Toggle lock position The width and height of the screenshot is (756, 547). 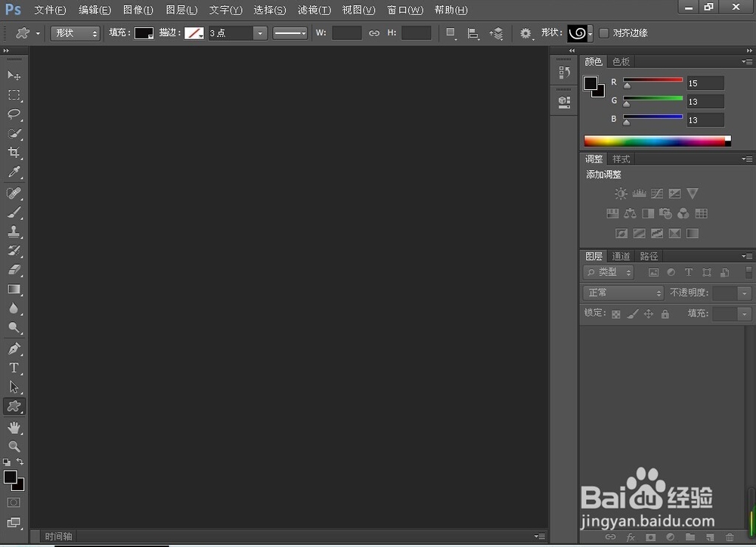pyautogui.click(x=649, y=314)
